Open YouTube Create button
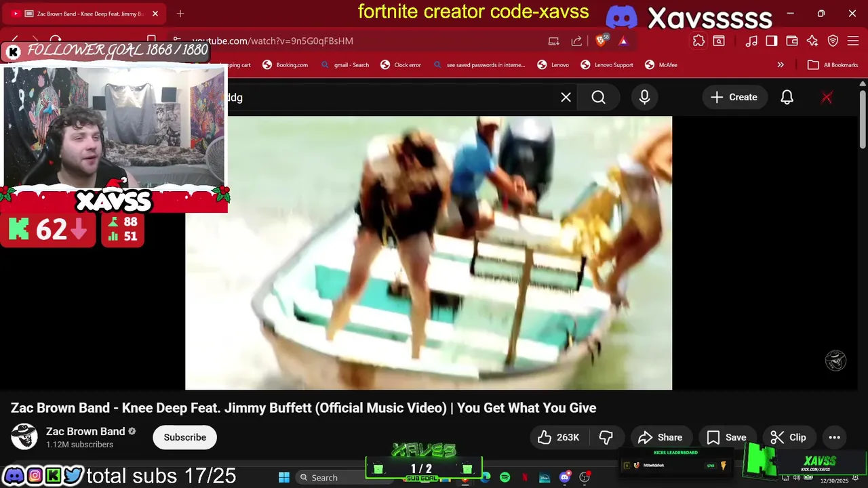This screenshot has height=488, width=868. pos(734,97)
